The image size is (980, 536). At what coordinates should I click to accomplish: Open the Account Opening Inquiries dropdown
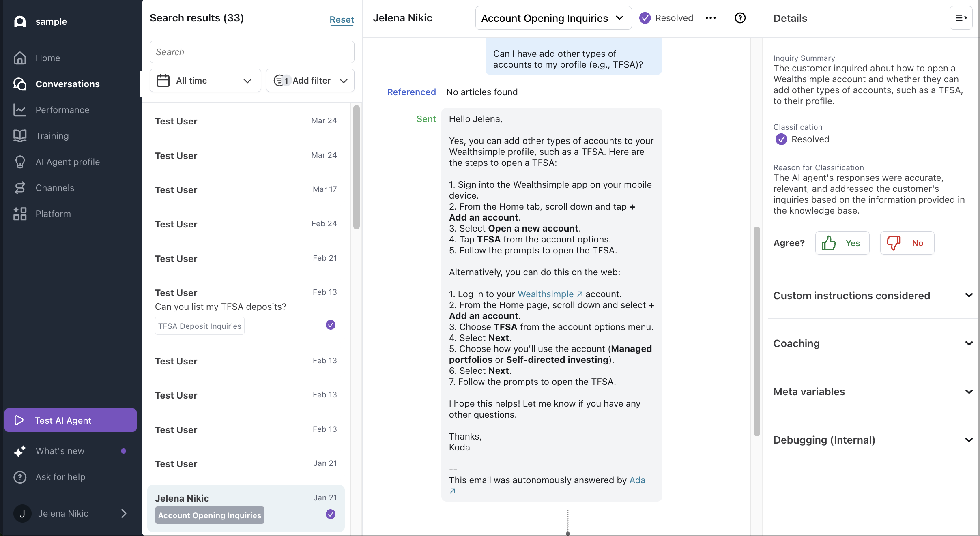tap(553, 18)
